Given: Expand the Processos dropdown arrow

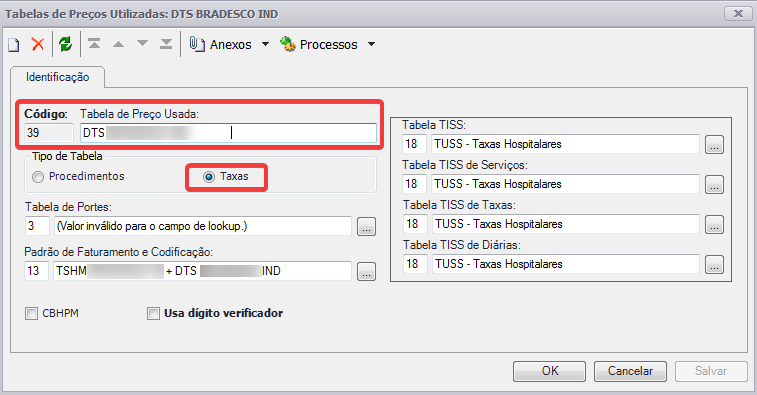Looking at the screenshot, I should pyautogui.click(x=371, y=44).
